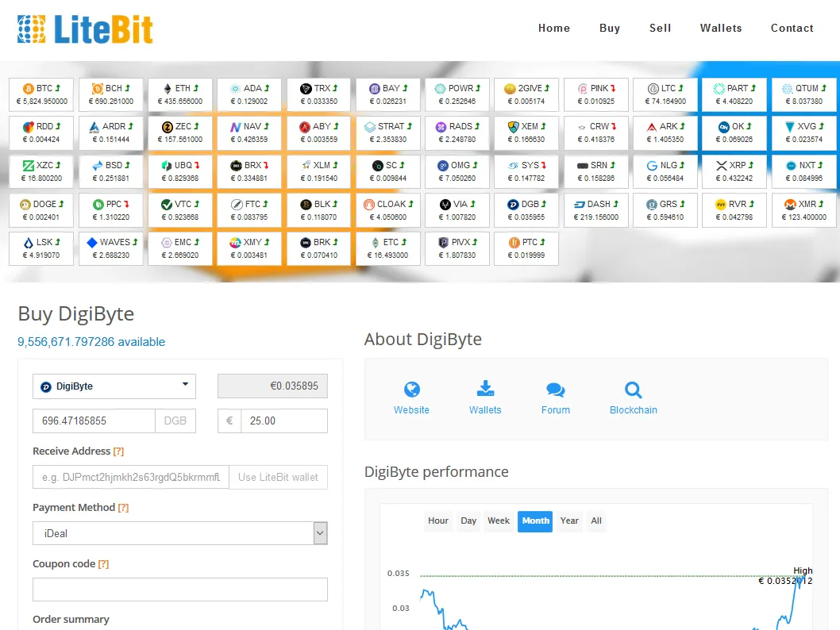Image resolution: width=840 pixels, height=630 pixels.
Task: Pick the XVG coin tile
Action: [x=804, y=133]
